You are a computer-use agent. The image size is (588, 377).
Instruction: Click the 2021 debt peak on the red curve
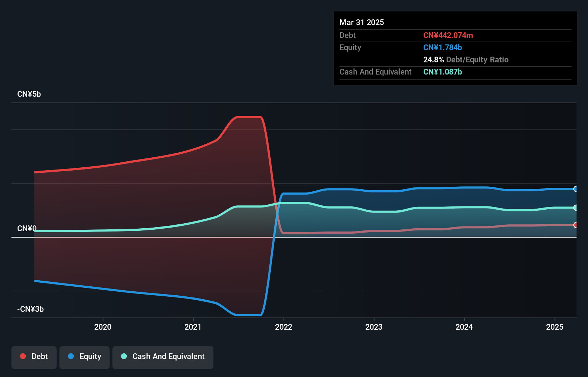pos(249,117)
